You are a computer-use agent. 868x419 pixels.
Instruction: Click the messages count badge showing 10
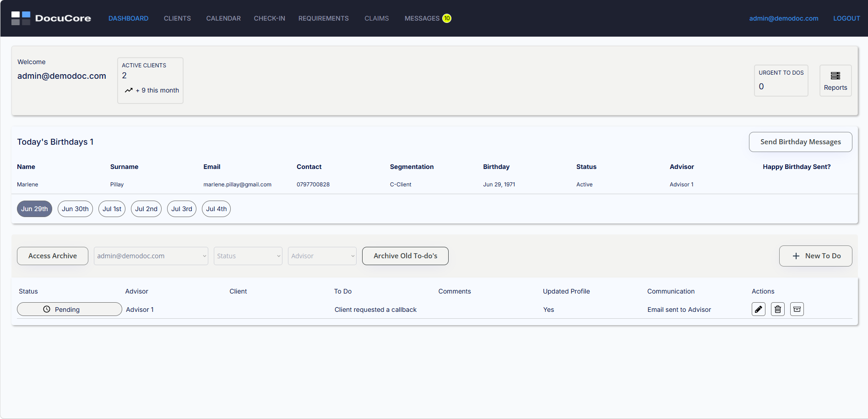coord(447,18)
